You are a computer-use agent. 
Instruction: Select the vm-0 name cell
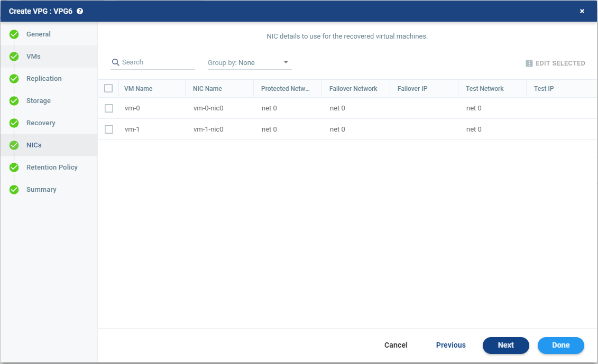click(x=132, y=108)
